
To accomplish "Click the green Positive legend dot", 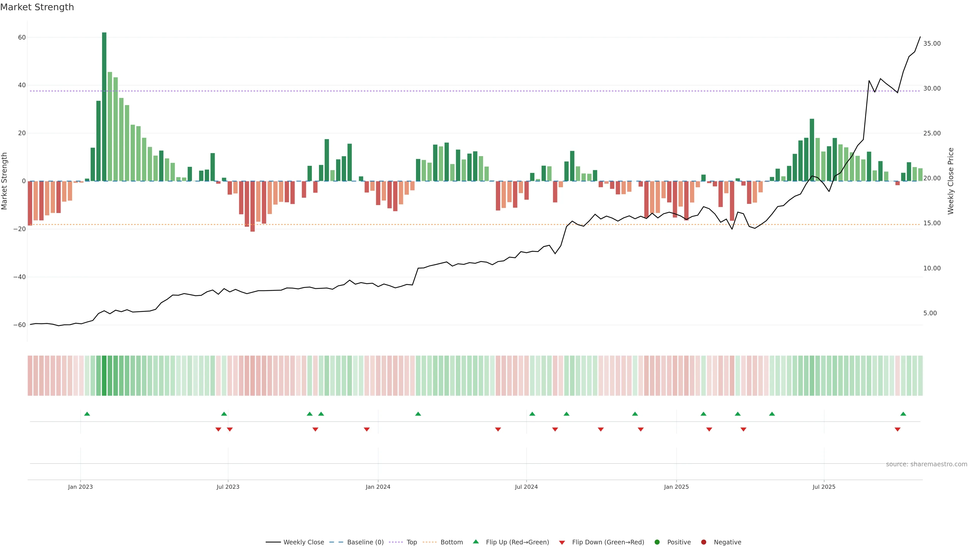I will click(657, 542).
